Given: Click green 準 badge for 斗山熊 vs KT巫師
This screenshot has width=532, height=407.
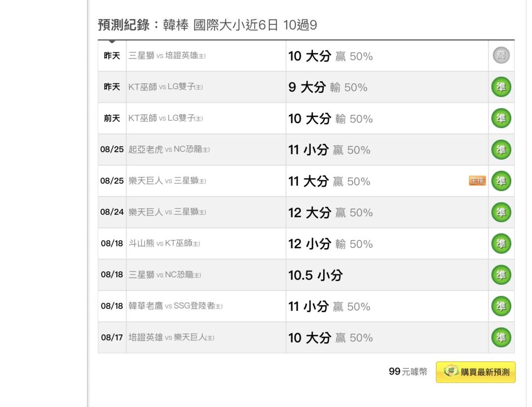Looking at the screenshot, I should [501, 243].
